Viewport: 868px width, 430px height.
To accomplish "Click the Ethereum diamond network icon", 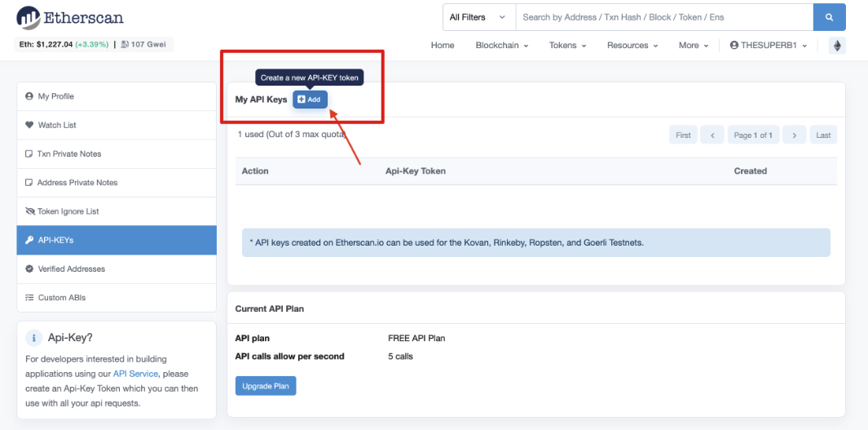I will click(x=837, y=46).
